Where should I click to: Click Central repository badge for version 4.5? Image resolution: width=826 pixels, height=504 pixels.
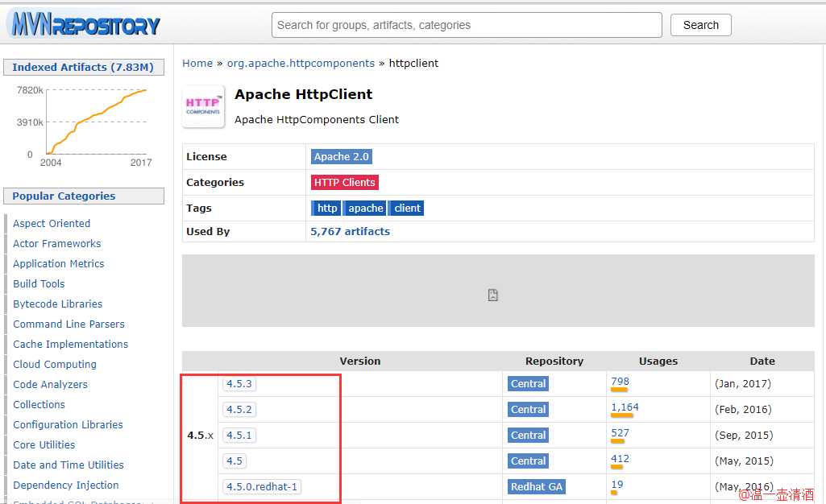coord(529,461)
